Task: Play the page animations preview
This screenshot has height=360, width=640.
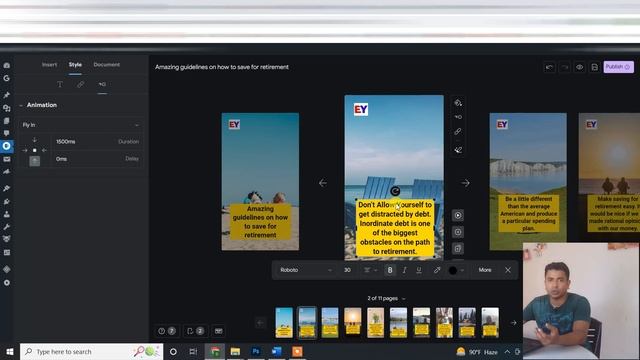Action: click(x=458, y=216)
